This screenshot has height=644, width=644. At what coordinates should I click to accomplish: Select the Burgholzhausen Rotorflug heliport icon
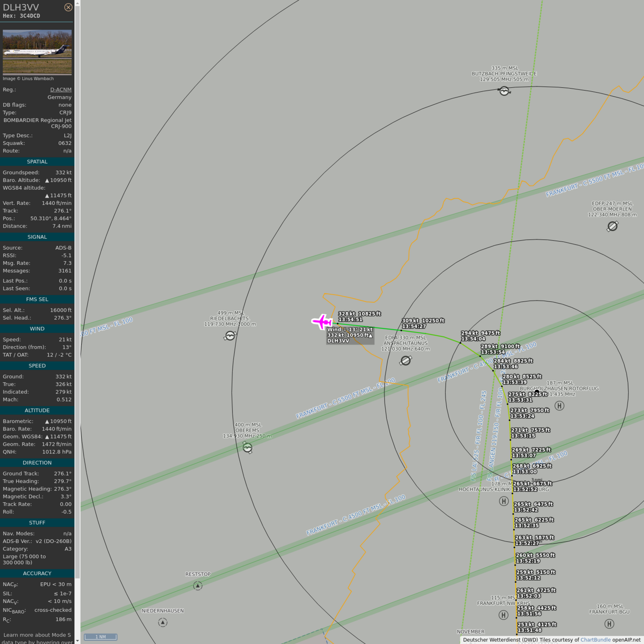pyautogui.click(x=559, y=406)
